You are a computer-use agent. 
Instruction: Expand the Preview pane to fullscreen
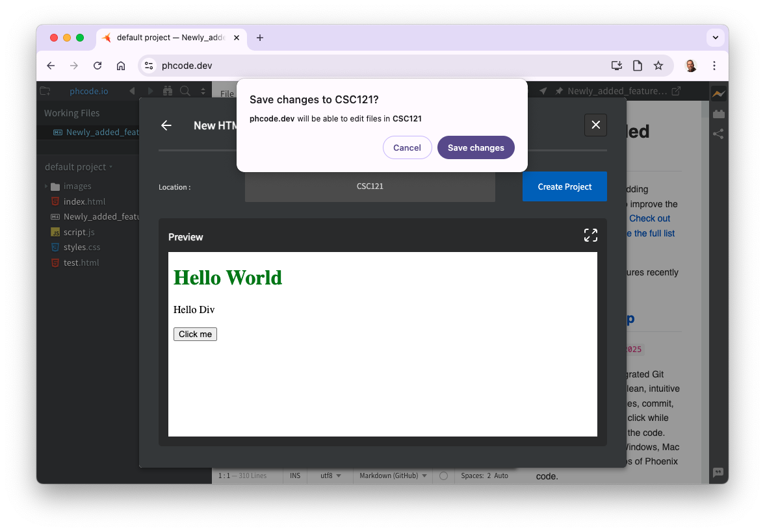590,234
